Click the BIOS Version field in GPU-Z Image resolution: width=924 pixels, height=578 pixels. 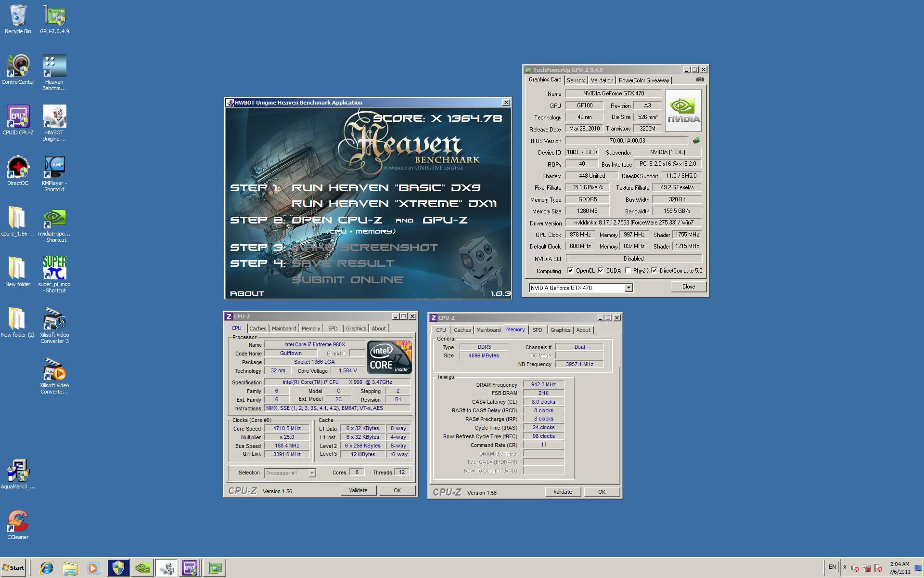627,141
